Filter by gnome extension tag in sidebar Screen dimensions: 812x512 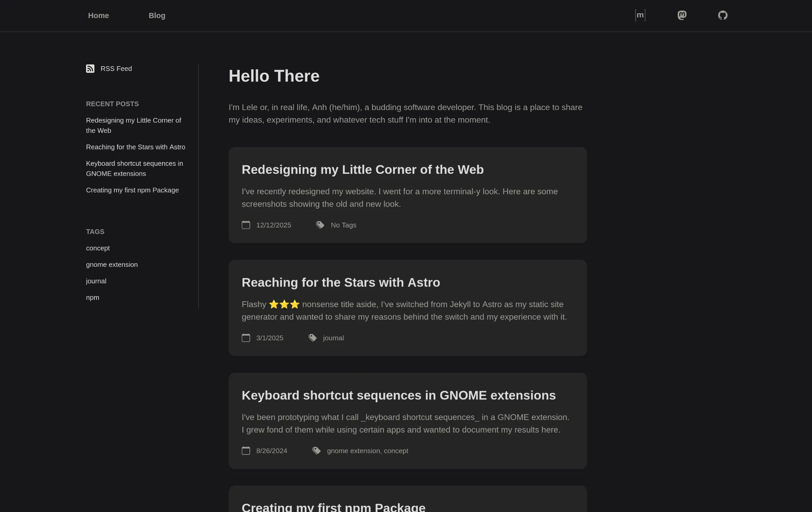[x=112, y=265]
